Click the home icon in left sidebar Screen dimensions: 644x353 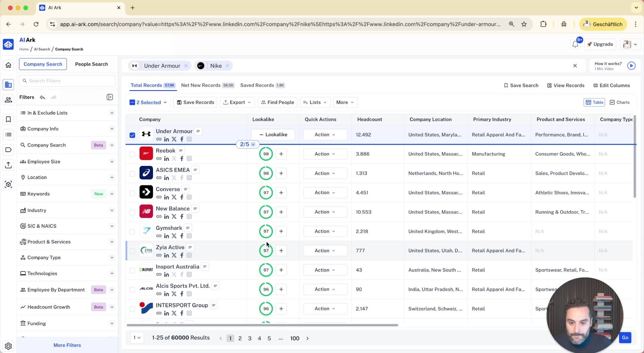[x=8, y=65]
